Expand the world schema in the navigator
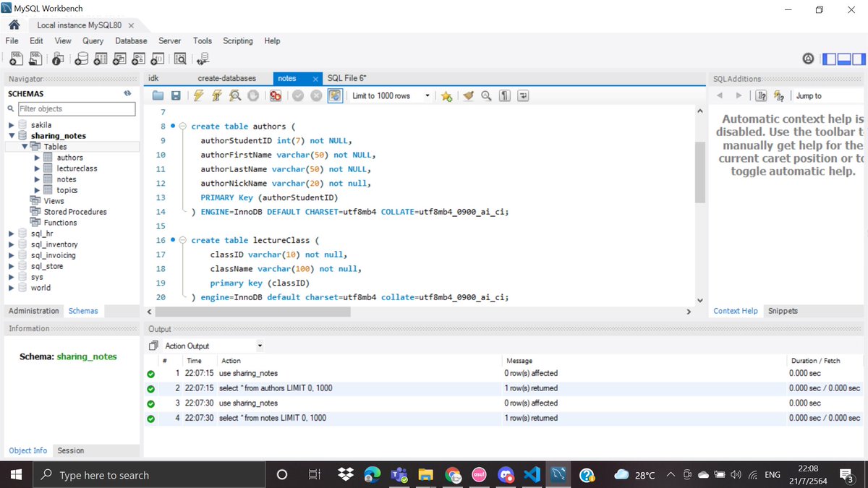This screenshot has width=868, height=488. [10, 287]
